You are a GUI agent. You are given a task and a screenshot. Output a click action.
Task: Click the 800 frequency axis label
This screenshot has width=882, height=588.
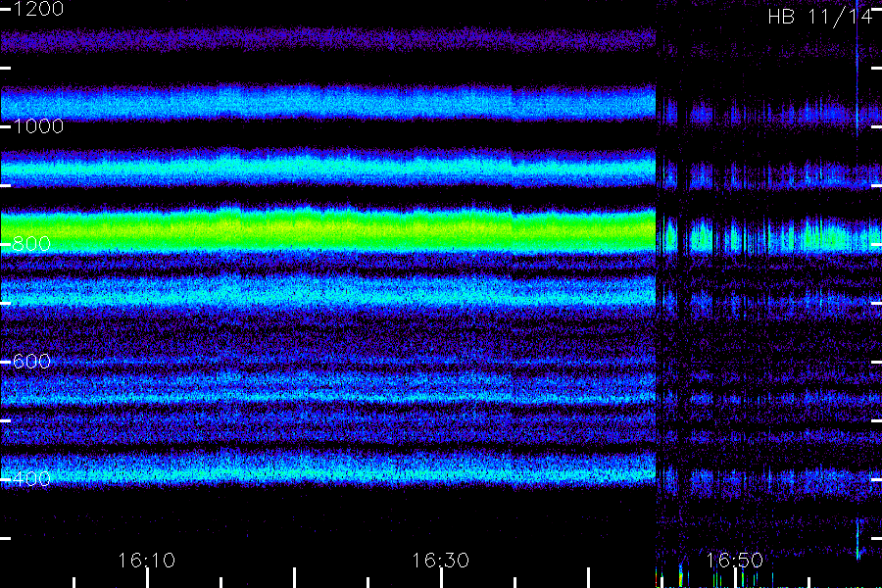click(31, 244)
